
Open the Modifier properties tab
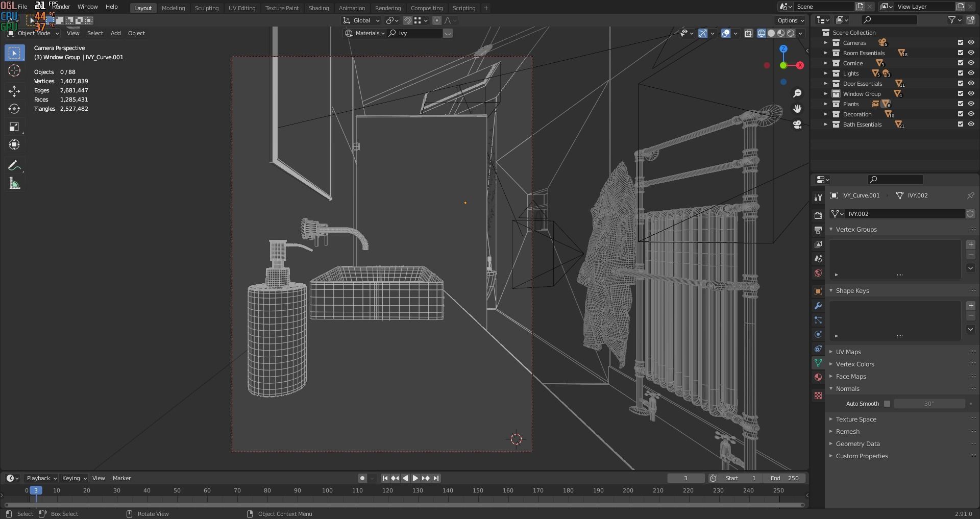(818, 305)
